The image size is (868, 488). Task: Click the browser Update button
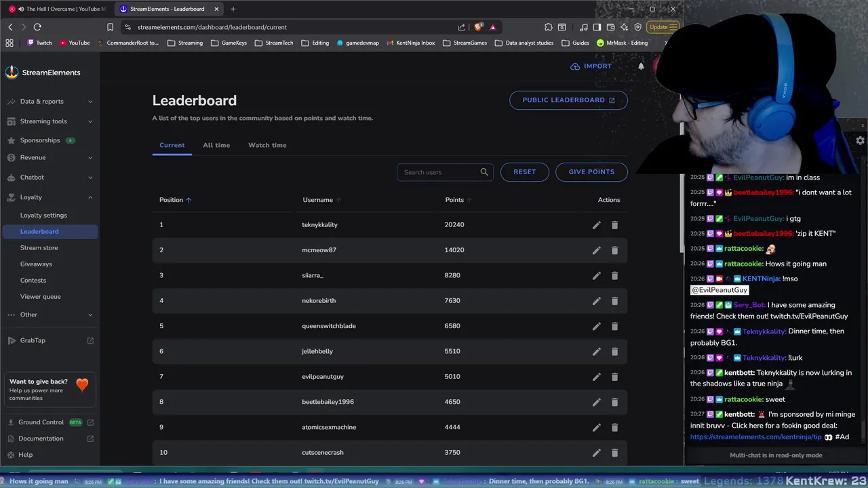click(x=663, y=27)
